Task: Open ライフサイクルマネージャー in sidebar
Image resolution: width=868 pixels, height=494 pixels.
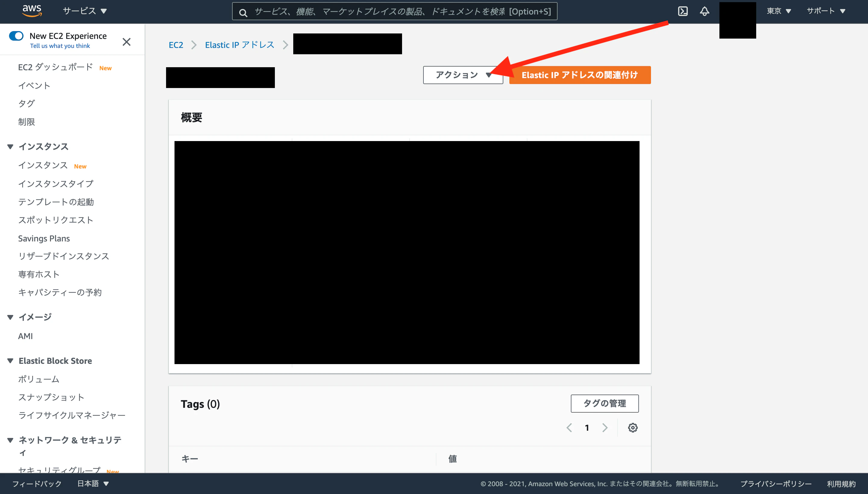Action: [x=72, y=415]
